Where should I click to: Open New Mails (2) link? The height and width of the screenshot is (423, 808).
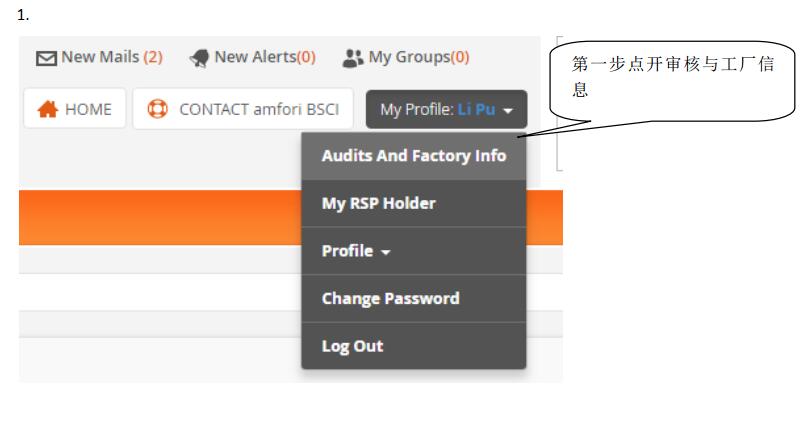[99, 57]
